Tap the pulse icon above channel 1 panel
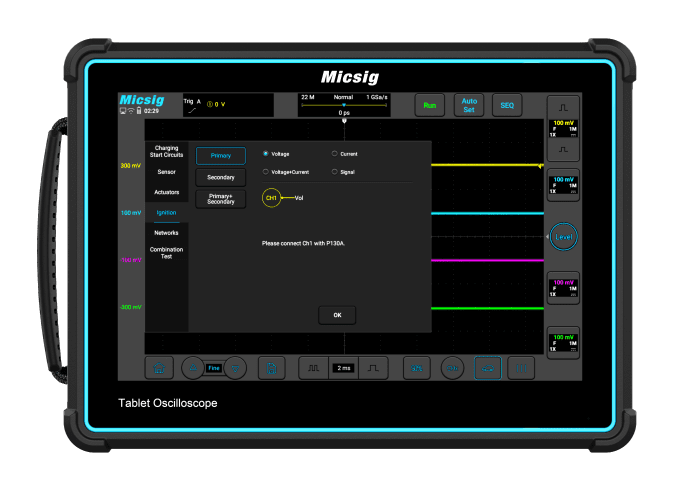 563,106
